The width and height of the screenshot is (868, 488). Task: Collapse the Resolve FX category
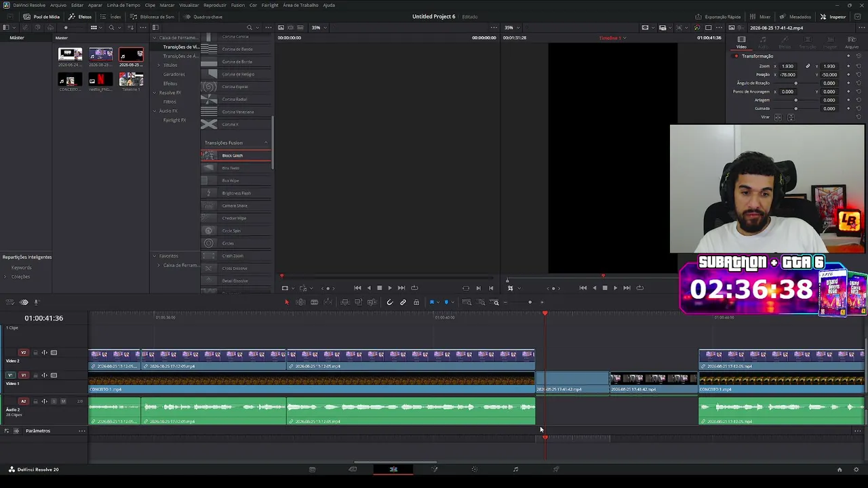(x=155, y=93)
